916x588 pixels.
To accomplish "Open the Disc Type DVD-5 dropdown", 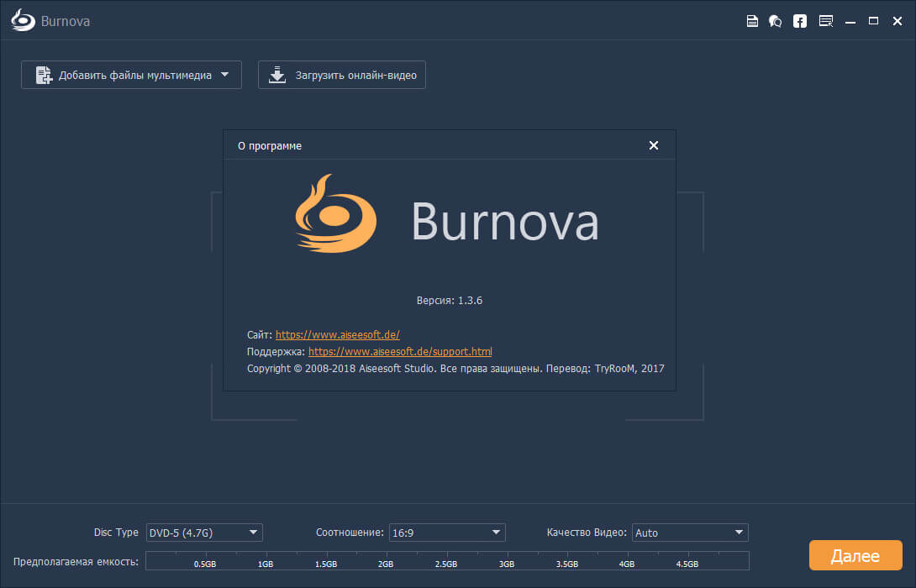I will pos(204,533).
